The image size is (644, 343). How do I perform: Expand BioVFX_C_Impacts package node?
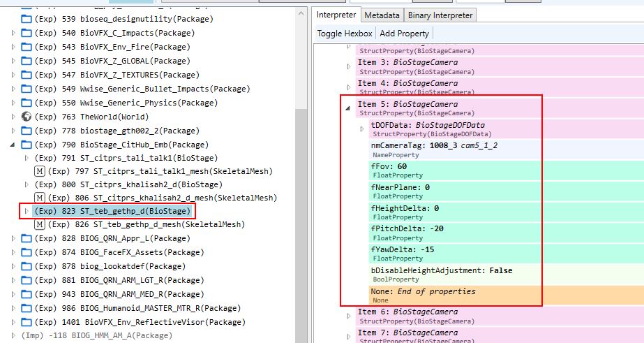click(13, 33)
